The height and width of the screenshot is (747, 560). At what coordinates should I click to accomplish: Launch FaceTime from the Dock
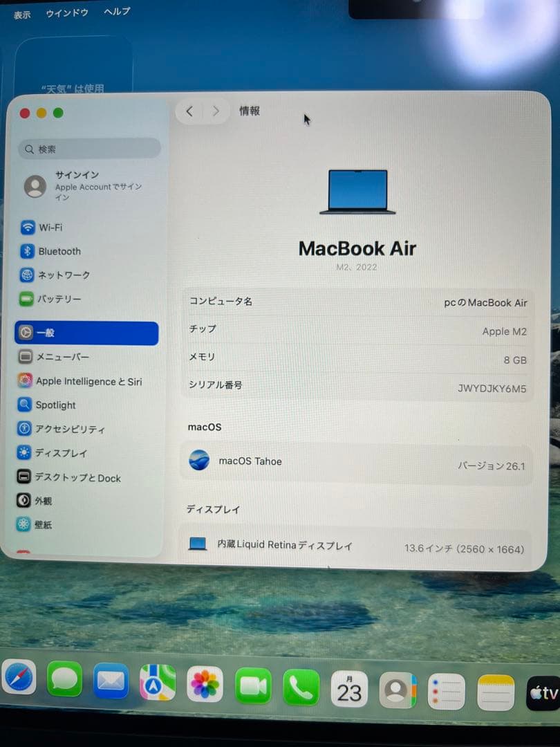click(253, 686)
